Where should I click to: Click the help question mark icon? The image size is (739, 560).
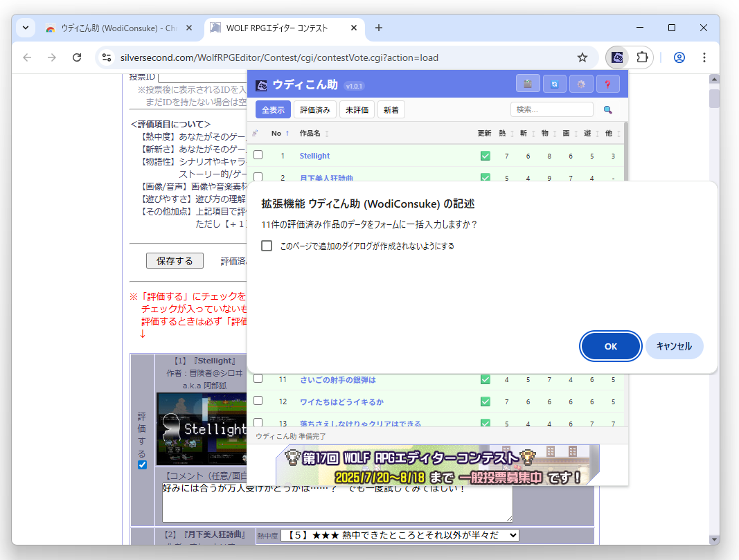pos(608,83)
